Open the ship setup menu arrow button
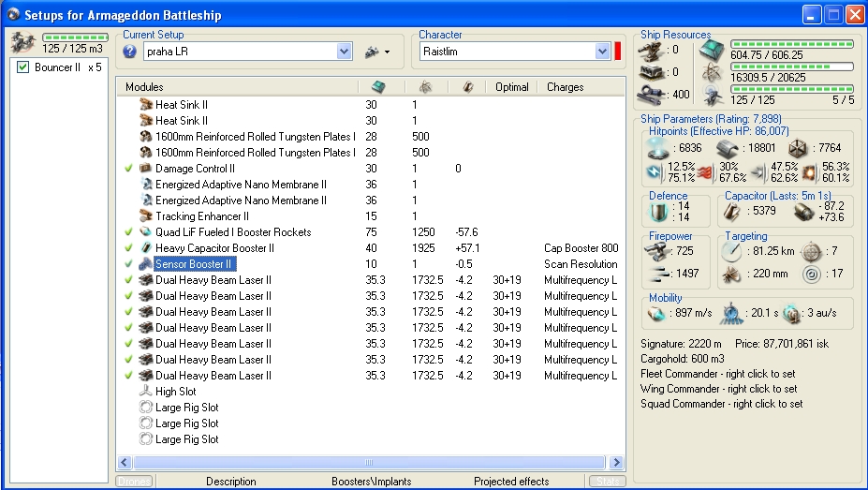 (x=378, y=52)
